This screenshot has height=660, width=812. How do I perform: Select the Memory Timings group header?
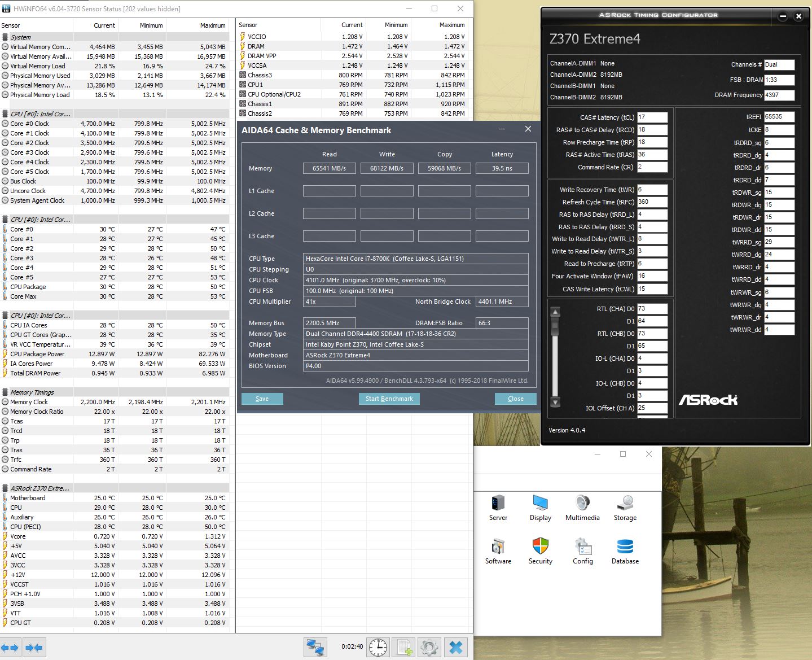coord(115,392)
